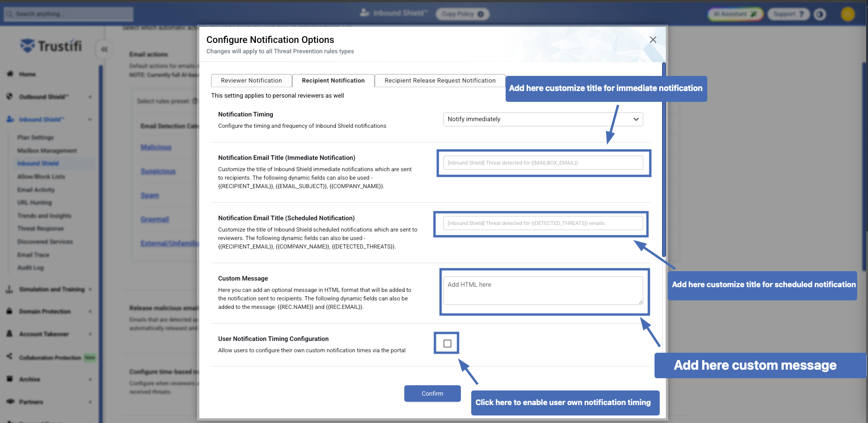
Task: Close the Configure Notification Options dialog
Action: coord(653,40)
